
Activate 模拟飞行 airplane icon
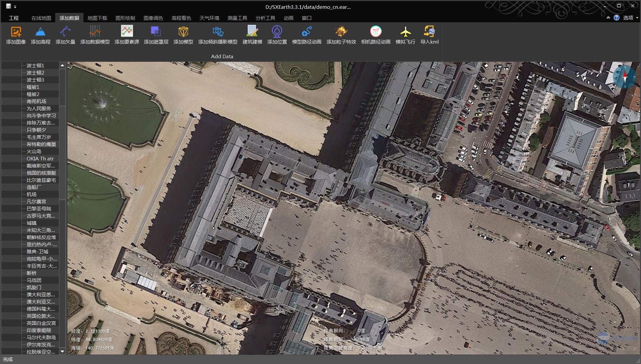point(405,35)
